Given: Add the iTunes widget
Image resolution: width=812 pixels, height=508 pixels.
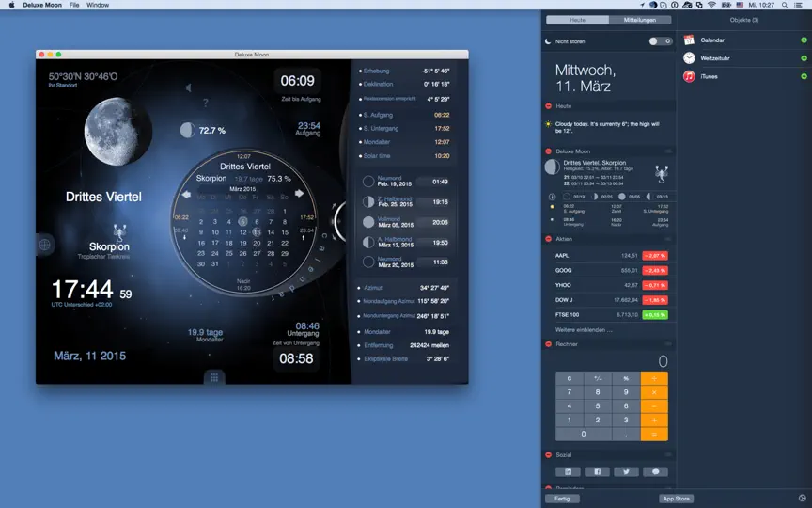Looking at the screenshot, I should click(x=804, y=76).
